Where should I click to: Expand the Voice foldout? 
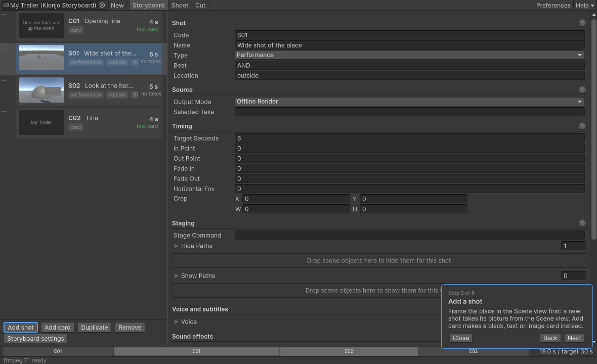pyautogui.click(x=176, y=322)
